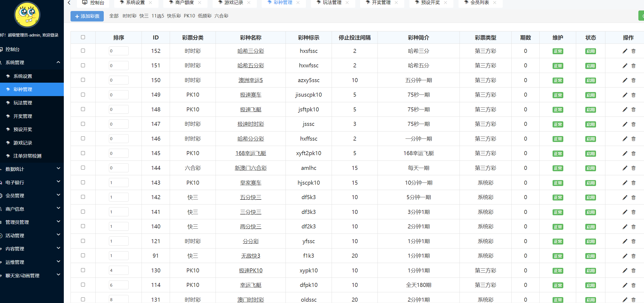Delete the 幸运飞艇 row
This screenshot has height=303, width=644.
[x=634, y=285]
